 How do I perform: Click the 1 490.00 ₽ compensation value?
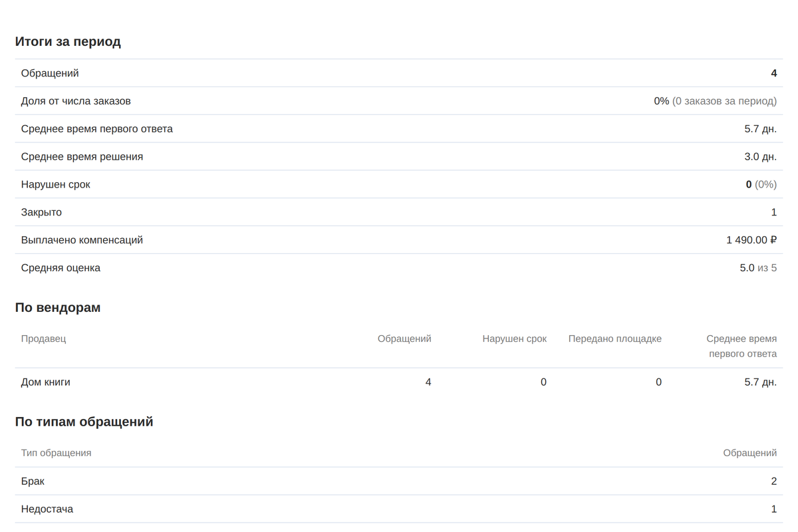click(751, 240)
